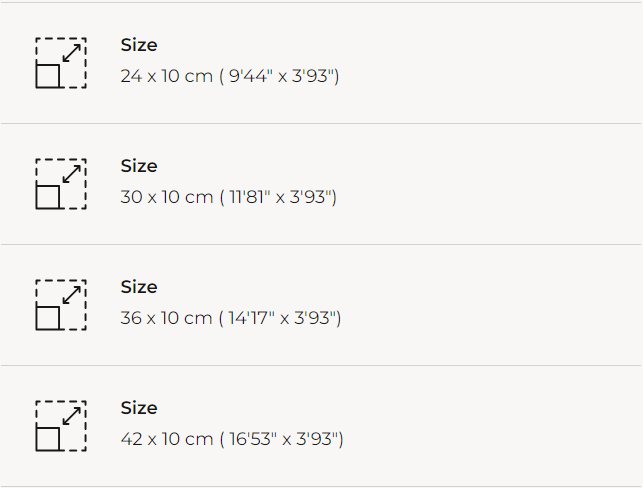Click the resize icon beside 30 x 10 cm
643x488 pixels.
point(61,184)
